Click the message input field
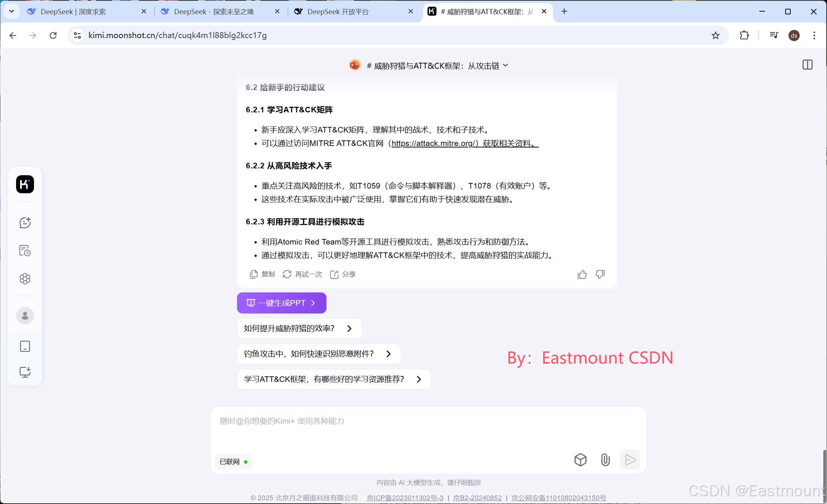 (428, 429)
